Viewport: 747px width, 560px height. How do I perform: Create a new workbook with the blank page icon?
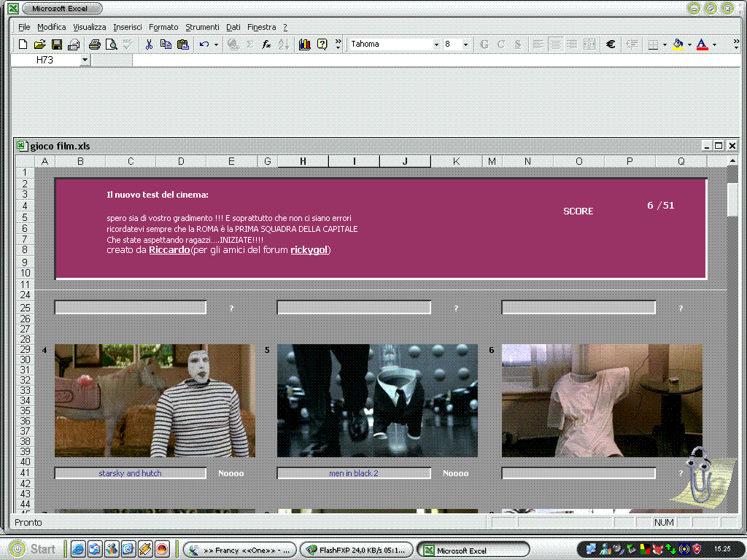pyautogui.click(x=23, y=44)
